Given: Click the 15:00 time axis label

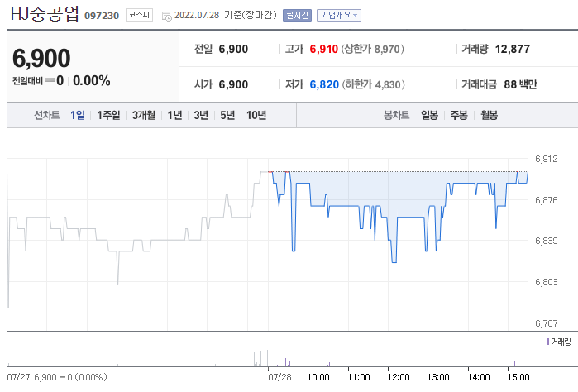Looking at the screenshot, I should (518, 377).
